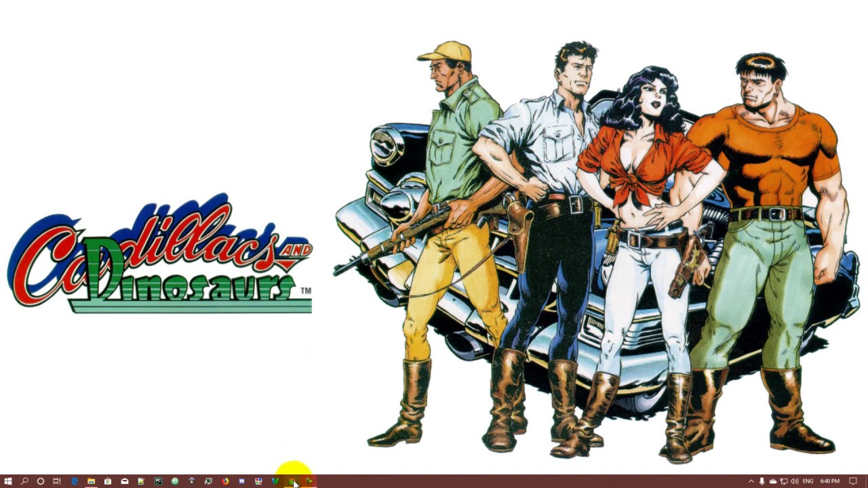
Task: Switch the ENG input language indicator
Action: click(x=808, y=481)
